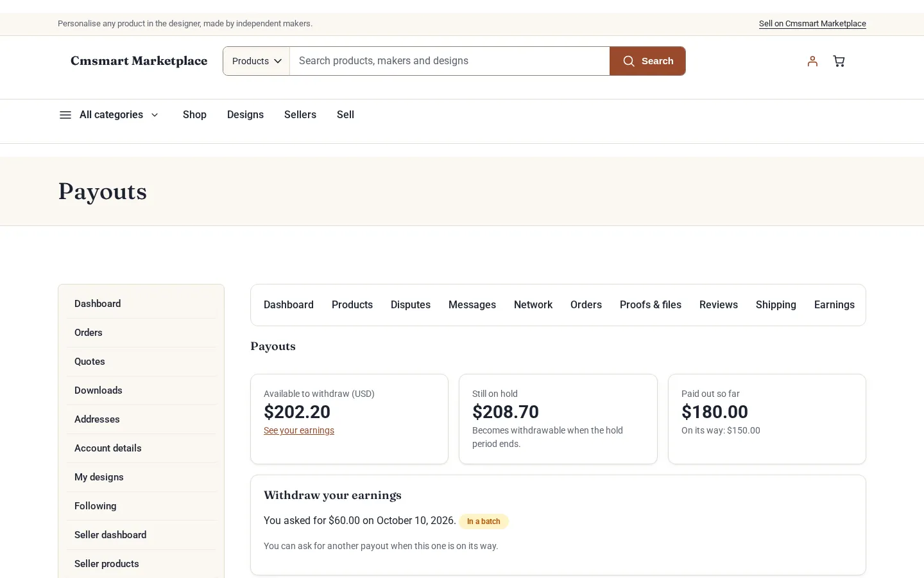Switch to the Reviews tab
924x578 pixels.
(x=719, y=305)
